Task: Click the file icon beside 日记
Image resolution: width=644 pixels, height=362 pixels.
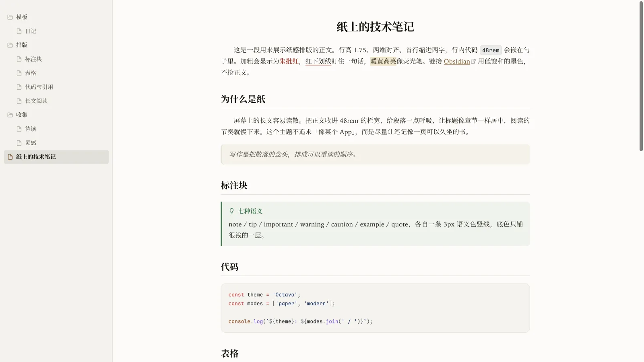Action: [x=19, y=31]
